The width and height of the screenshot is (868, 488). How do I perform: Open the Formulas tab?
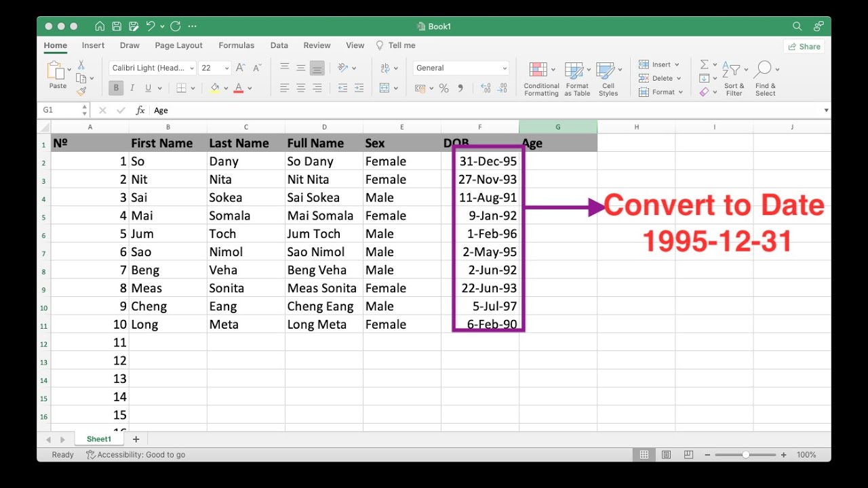tap(237, 45)
